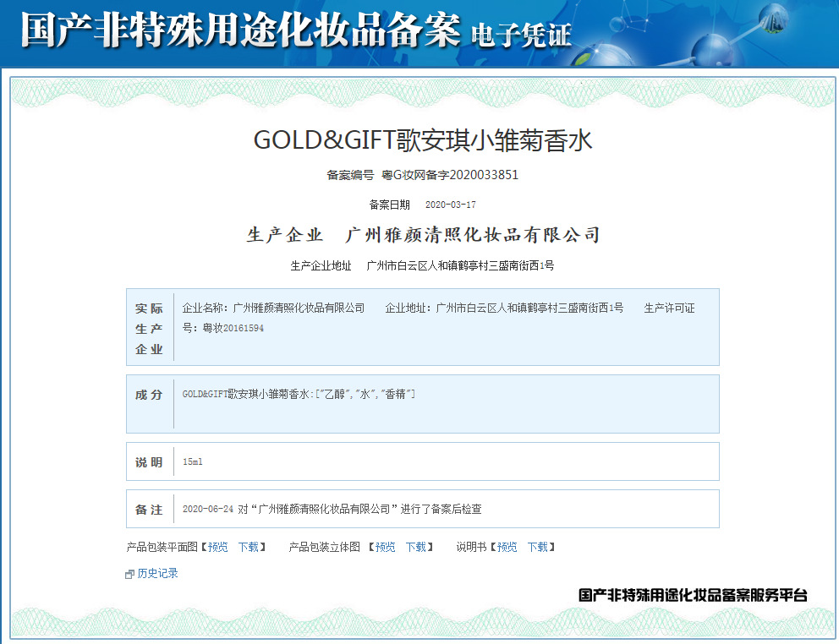The height and width of the screenshot is (644, 839).
Task: Click the 国产非特殊用途化妆品备案服务平台 footer text
Action: 693,595
